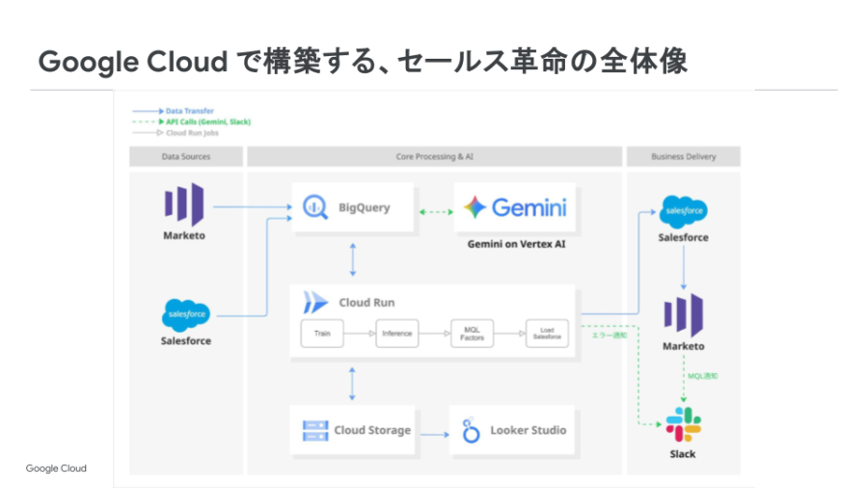Click the Cloud Storage icon

click(x=315, y=430)
